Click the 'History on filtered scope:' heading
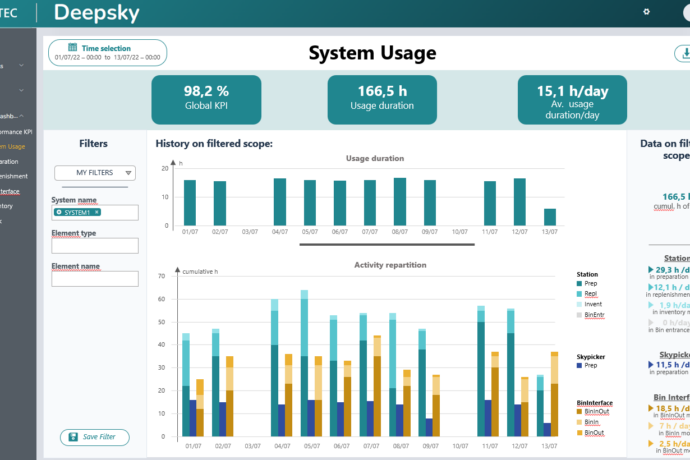690x460 pixels. point(214,144)
